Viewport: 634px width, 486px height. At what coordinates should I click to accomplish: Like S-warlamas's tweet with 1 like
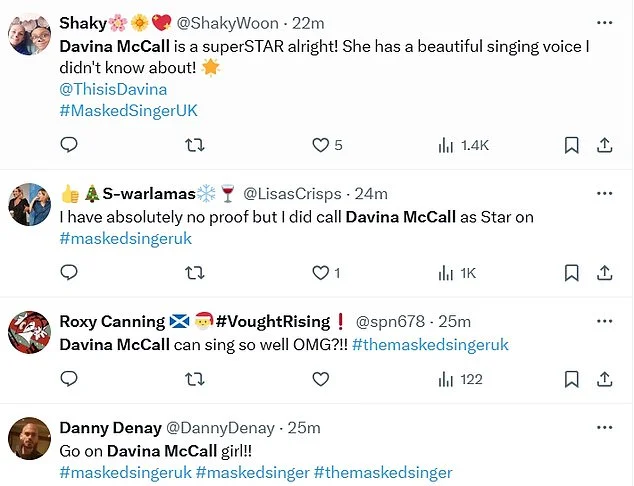(x=321, y=272)
